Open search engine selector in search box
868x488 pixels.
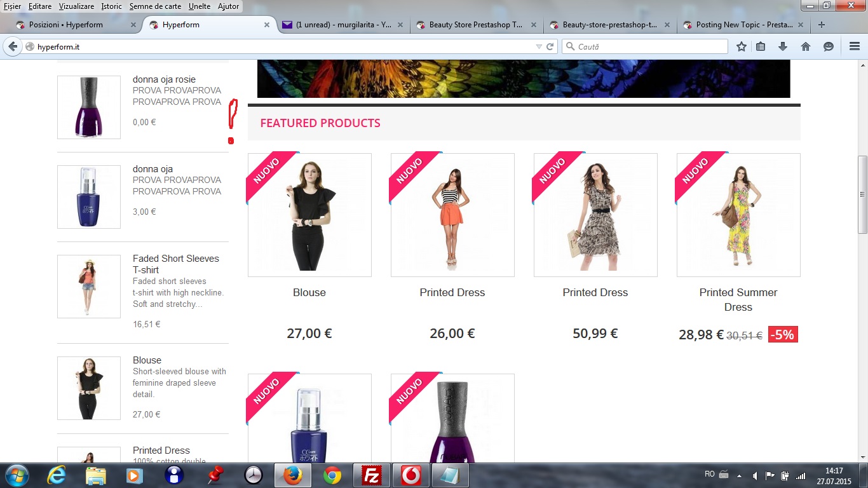(x=570, y=46)
